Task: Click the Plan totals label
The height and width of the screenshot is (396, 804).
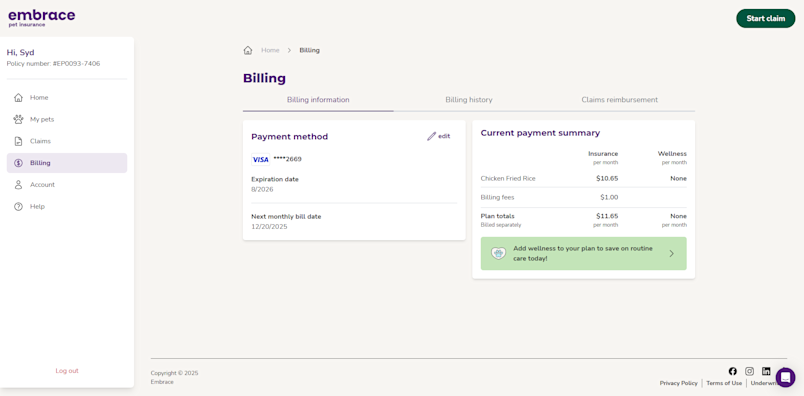Action: [x=497, y=216]
